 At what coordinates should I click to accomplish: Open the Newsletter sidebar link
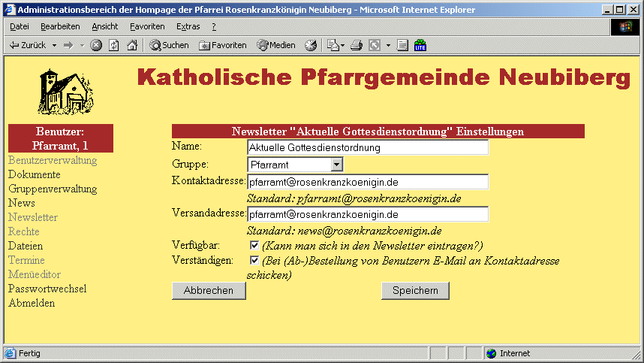pos(33,217)
